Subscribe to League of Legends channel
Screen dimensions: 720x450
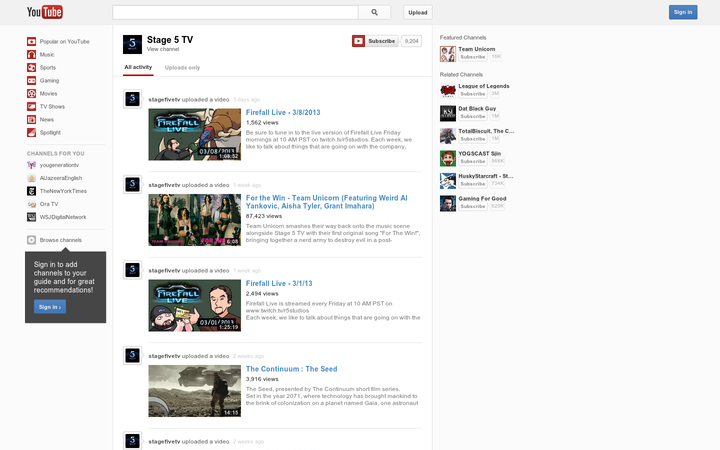pyautogui.click(x=472, y=94)
